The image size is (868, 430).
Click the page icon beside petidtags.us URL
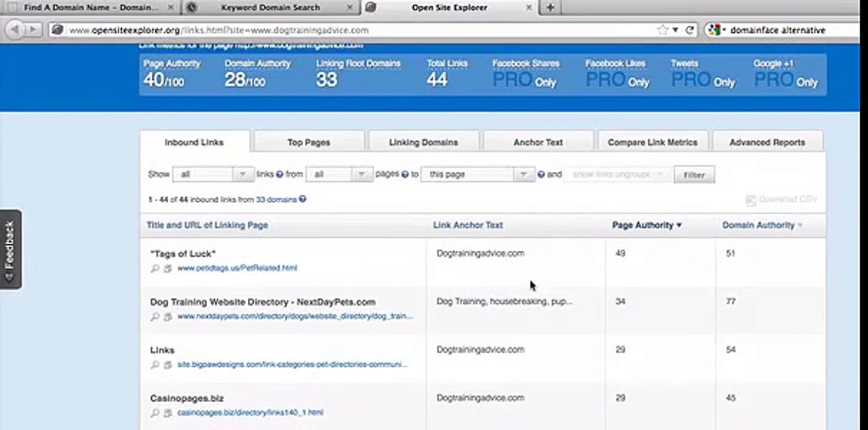pyautogui.click(x=168, y=269)
